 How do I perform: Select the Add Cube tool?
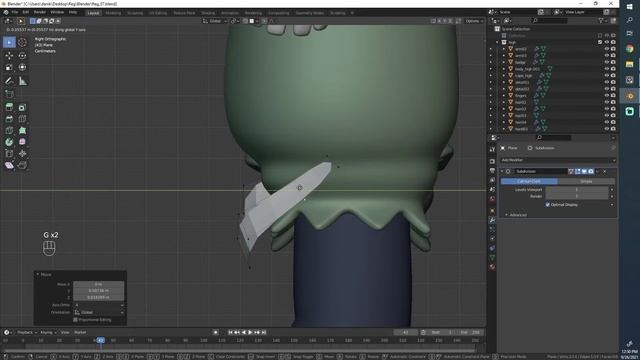9,94
